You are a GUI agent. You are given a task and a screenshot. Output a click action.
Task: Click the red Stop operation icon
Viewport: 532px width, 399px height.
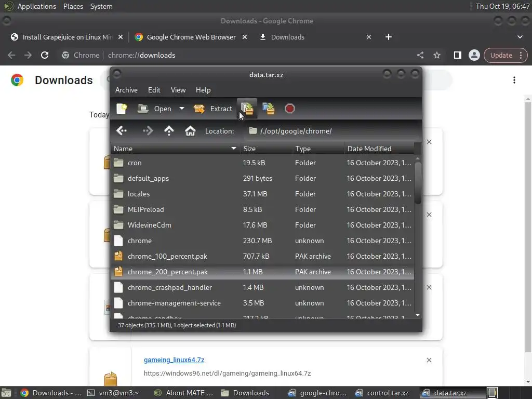tap(289, 109)
